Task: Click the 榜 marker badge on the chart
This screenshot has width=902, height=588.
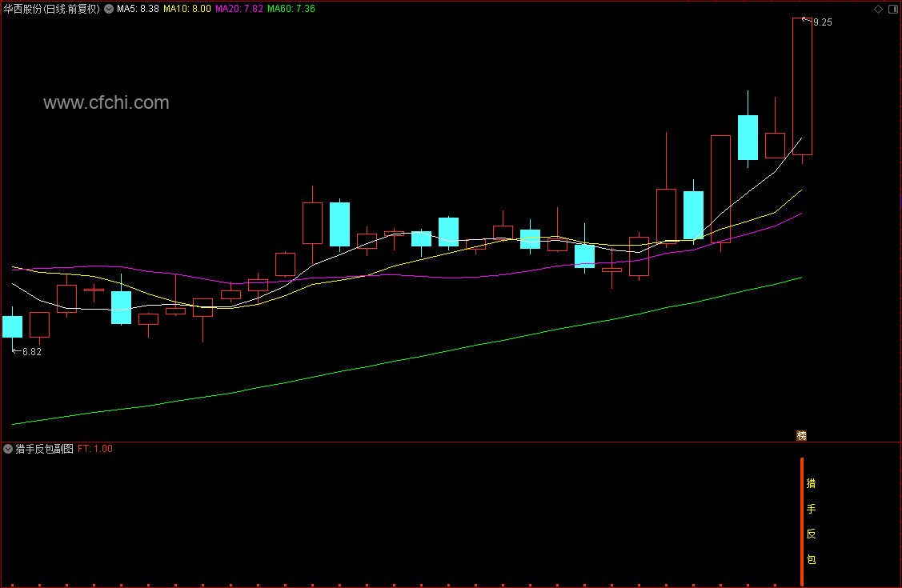Action: [801, 436]
